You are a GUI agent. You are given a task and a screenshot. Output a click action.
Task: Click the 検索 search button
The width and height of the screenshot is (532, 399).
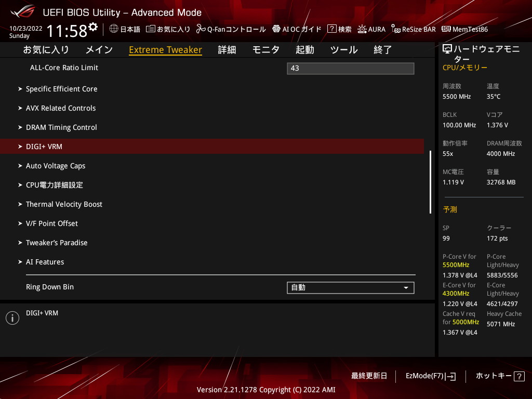point(345,29)
